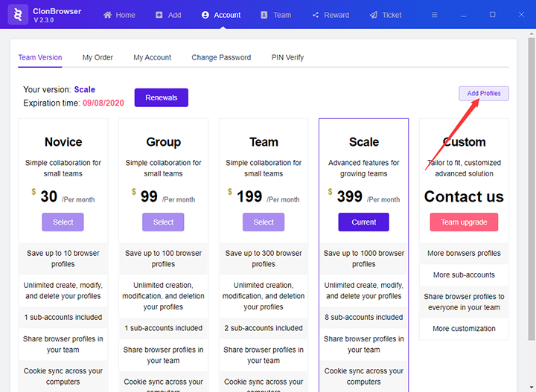Viewport: 536px width, 392px height.
Task: Click the Team contacts icon
Action: point(264,15)
